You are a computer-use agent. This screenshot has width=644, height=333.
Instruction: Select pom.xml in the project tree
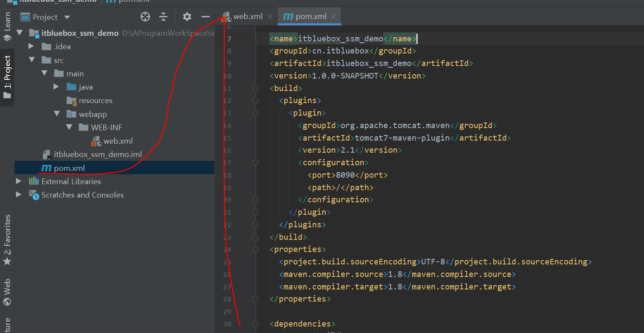point(69,168)
